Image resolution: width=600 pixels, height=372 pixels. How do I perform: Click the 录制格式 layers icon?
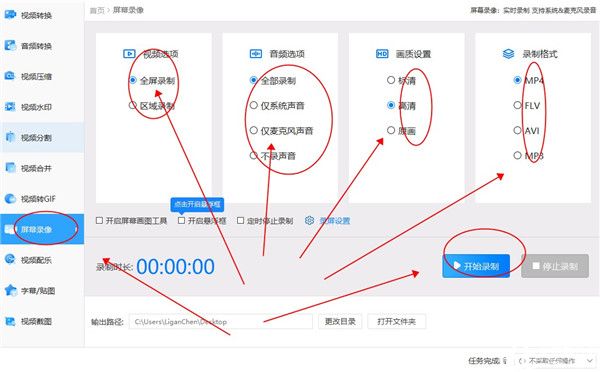508,54
